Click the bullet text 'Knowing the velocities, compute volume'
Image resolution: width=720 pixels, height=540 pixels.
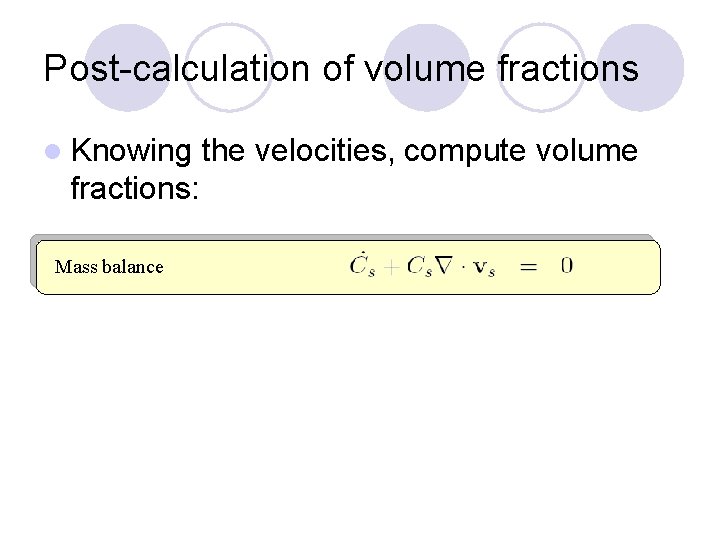tap(354, 151)
